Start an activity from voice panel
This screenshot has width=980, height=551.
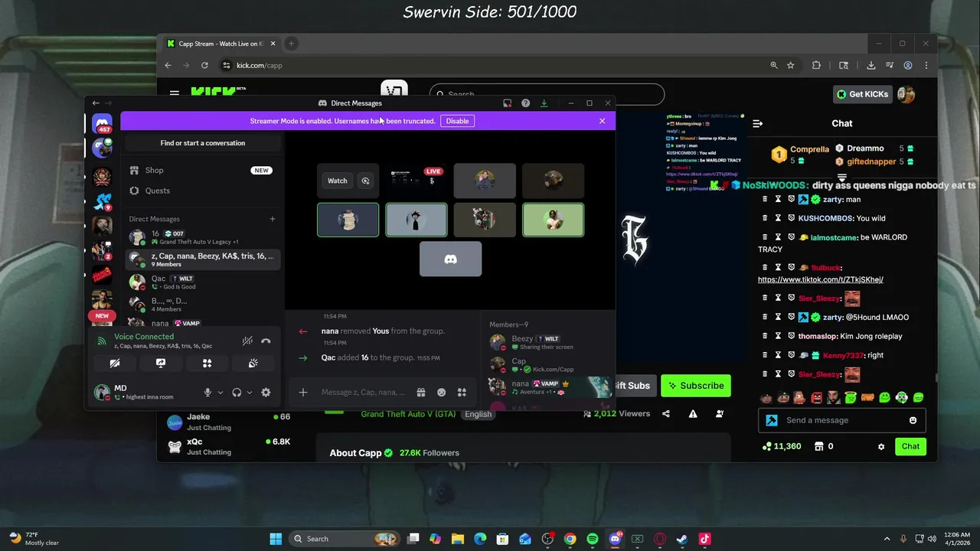[207, 364]
